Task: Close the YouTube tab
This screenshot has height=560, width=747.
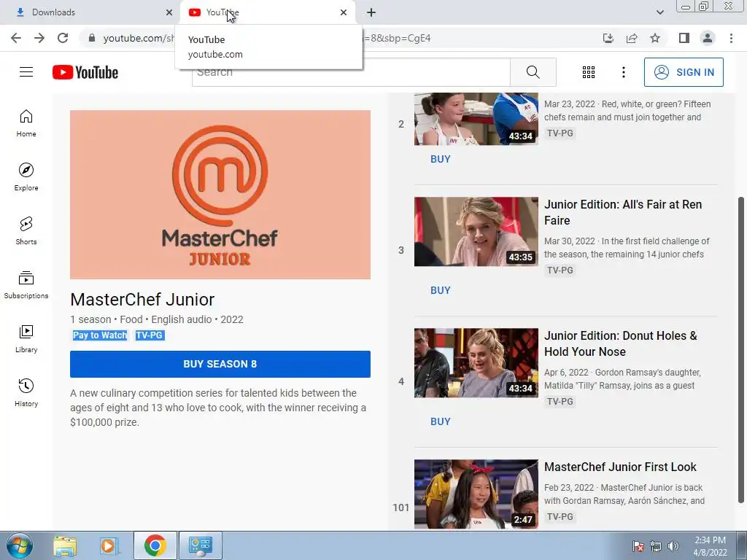Action: (x=344, y=12)
